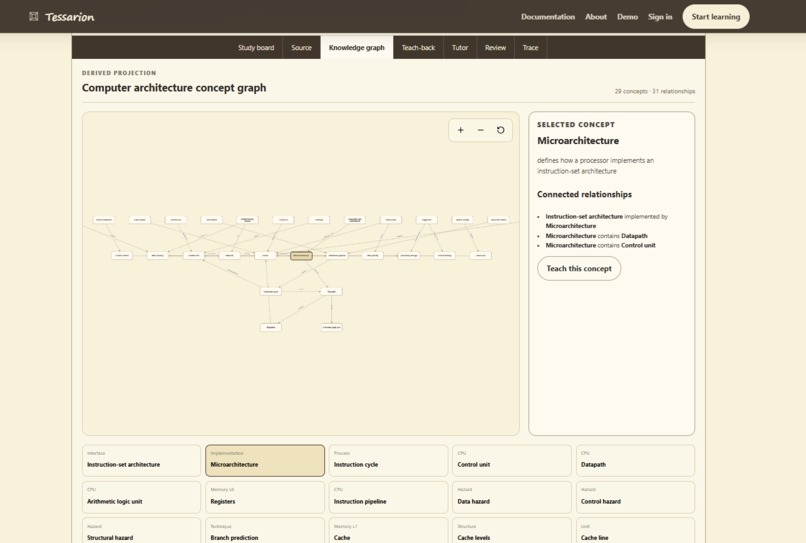Click the Tessarion brand name
Viewport: 806px width, 543px height.
click(x=70, y=17)
